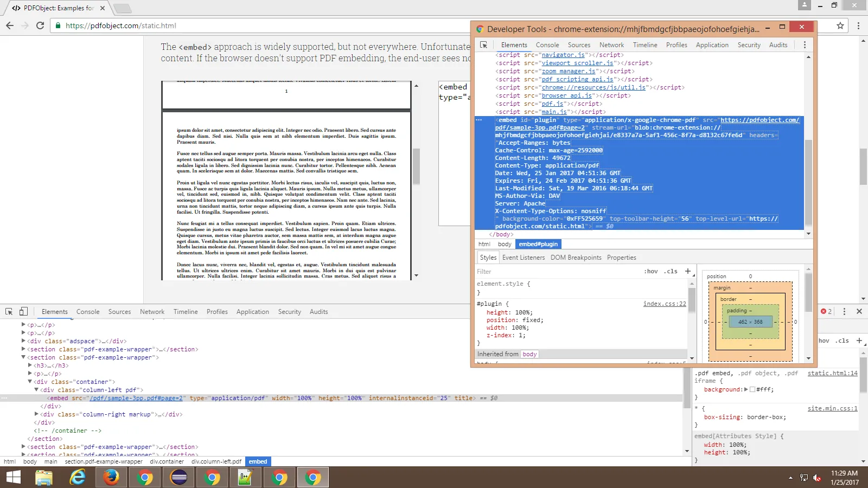Open the pdf_scripting_api.js script link

pos(577,79)
